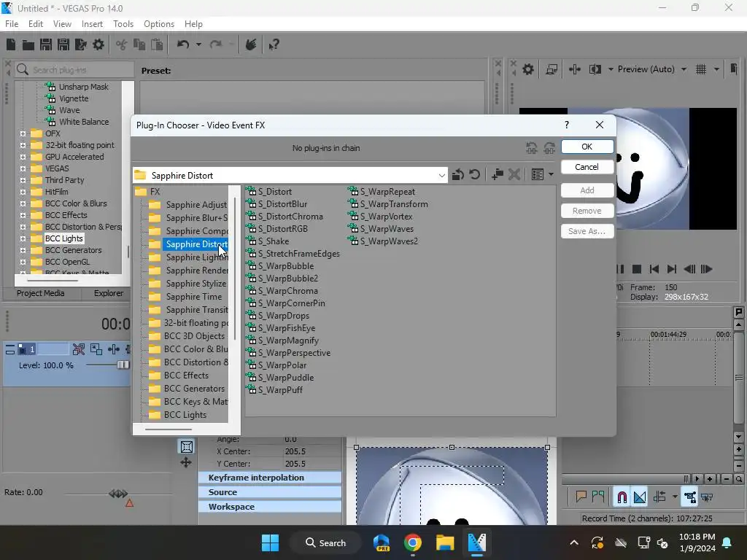747x560 pixels.
Task: Toggle Enable Snapping magnet icon
Action: 622,497
